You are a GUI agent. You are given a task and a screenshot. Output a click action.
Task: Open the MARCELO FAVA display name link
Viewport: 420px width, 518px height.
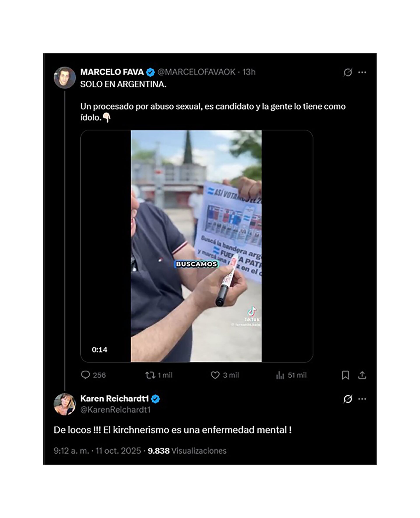[x=112, y=72]
